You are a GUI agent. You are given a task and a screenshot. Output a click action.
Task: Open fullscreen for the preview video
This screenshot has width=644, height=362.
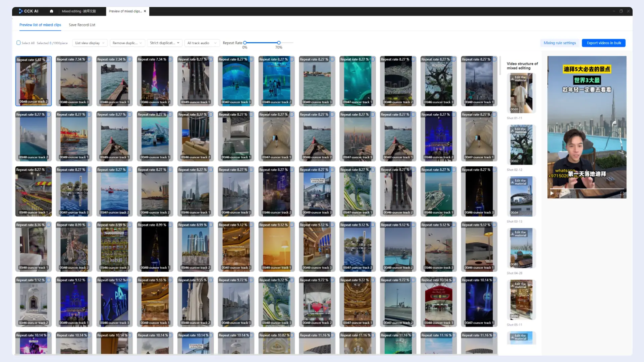pos(622,193)
